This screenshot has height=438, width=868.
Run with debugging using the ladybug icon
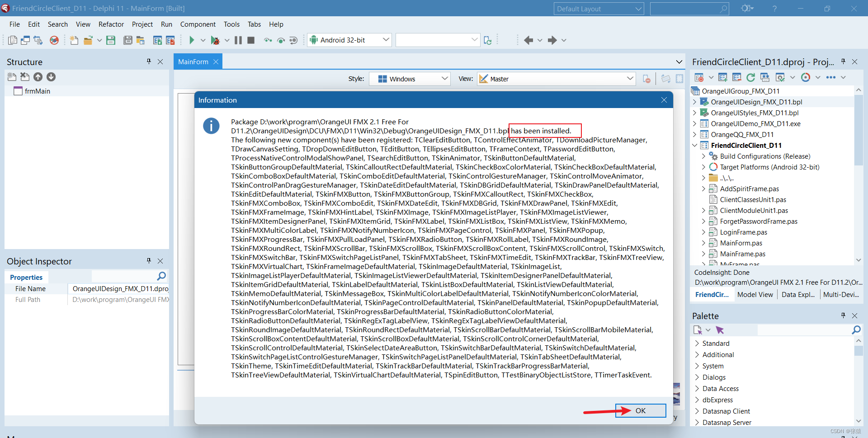click(x=216, y=40)
